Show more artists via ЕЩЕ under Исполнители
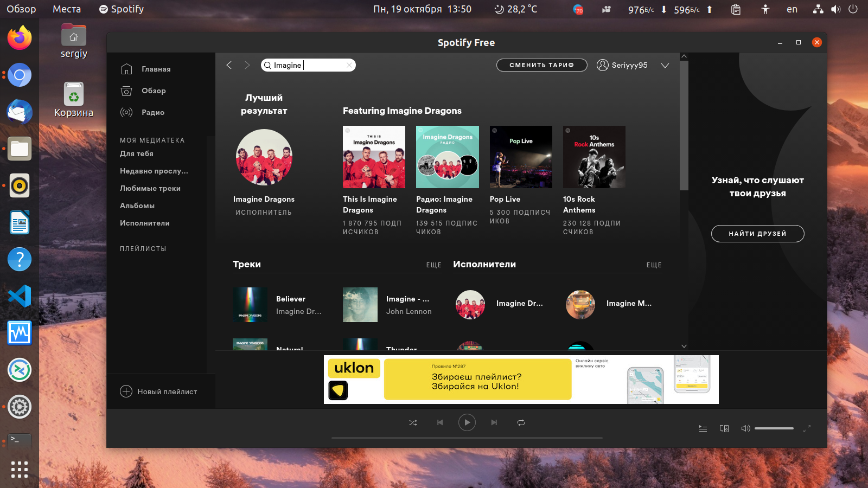The image size is (868, 488). click(654, 265)
